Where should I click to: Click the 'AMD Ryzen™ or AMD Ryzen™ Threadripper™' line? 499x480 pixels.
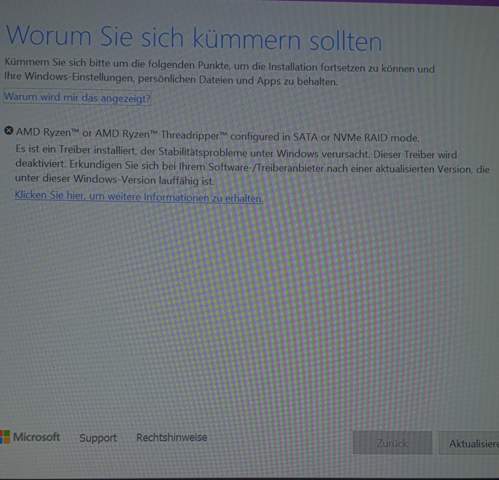217,135
